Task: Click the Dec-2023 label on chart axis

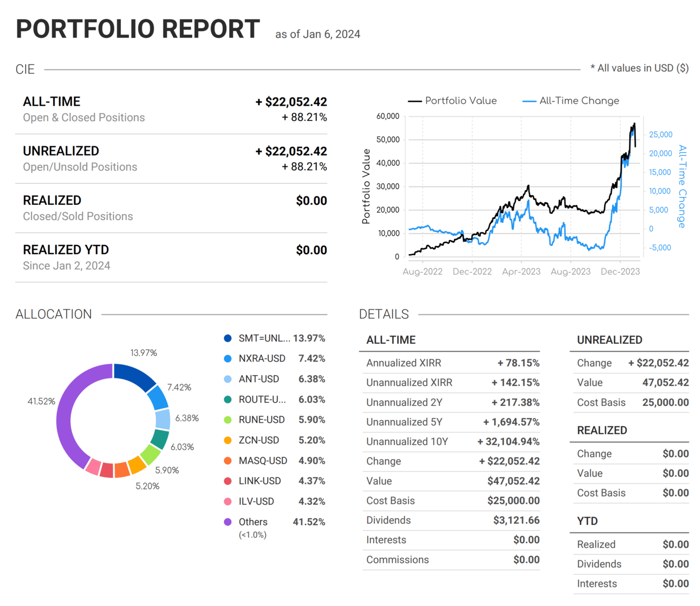Action: point(620,272)
